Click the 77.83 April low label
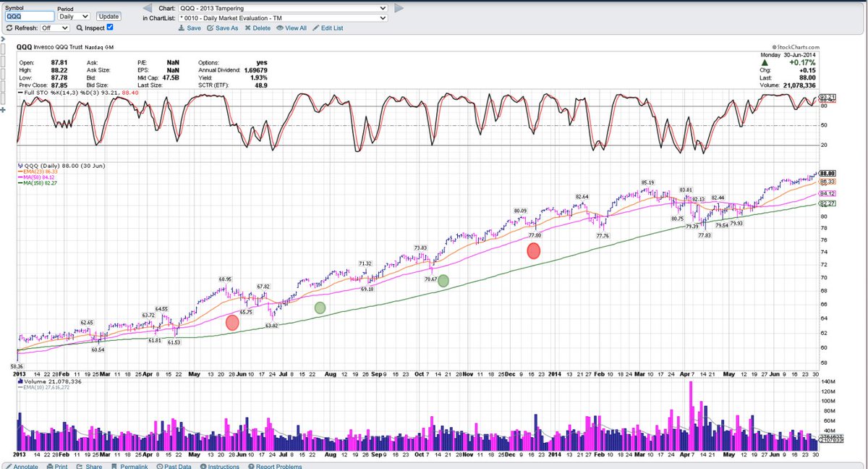This screenshot has width=868, height=469. [x=705, y=236]
